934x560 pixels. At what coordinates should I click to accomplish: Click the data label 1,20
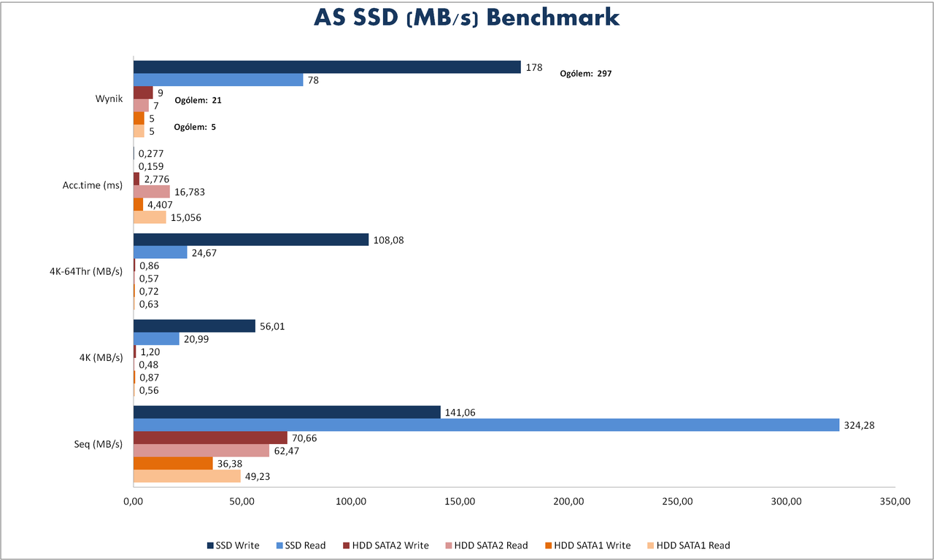150,352
